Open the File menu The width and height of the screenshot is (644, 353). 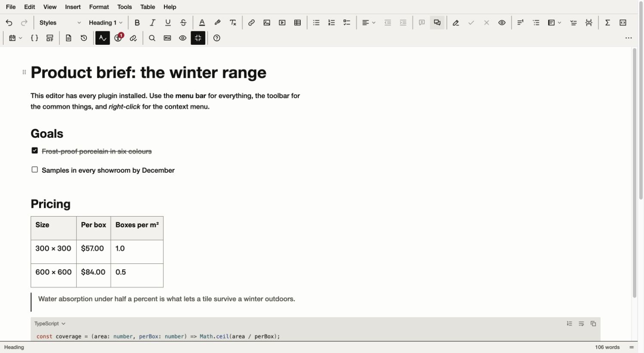pyautogui.click(x=11, y=7)
